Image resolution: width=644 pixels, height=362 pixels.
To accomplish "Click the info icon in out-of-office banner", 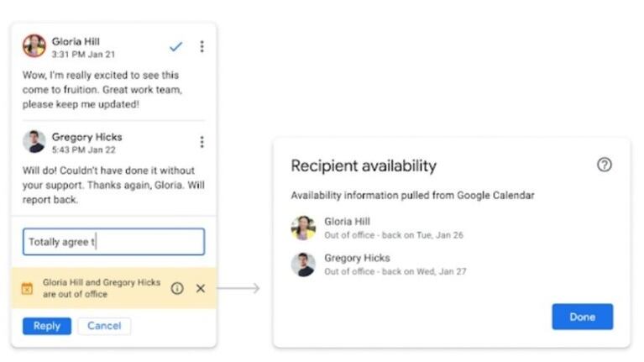I will click(177, 288).
